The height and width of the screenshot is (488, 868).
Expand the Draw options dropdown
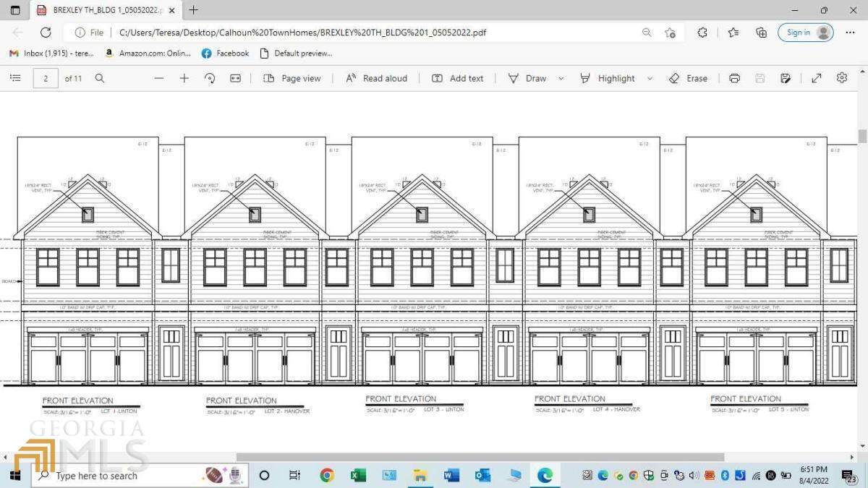coord(561,78)
